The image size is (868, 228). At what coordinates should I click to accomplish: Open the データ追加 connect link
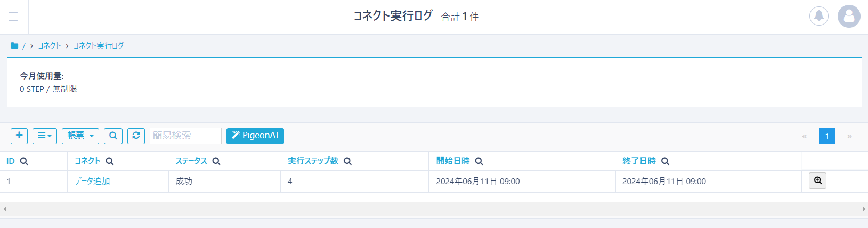[92, 182]
